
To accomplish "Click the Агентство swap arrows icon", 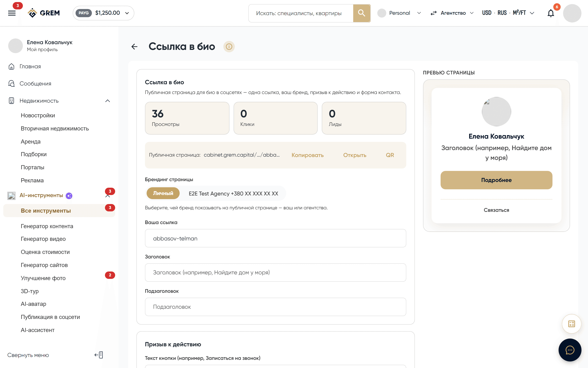I will pyautogui.click(x=433, y=13).
